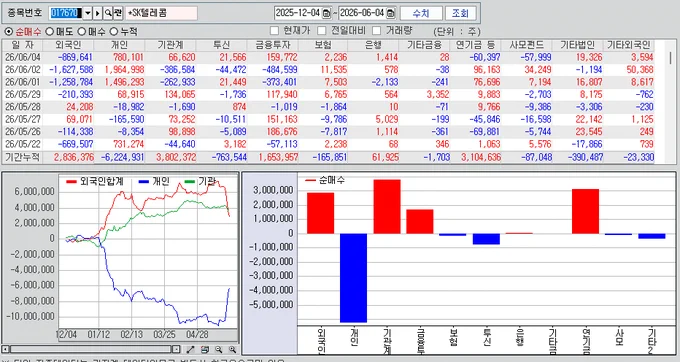
Task: Select the 26/06/01 date row
Action: [328, 82]
